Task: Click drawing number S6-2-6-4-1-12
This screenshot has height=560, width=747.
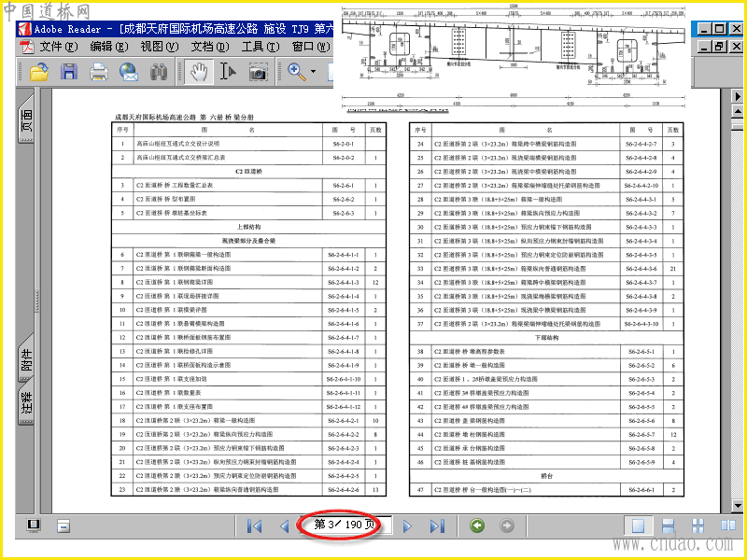Action: 344,407
